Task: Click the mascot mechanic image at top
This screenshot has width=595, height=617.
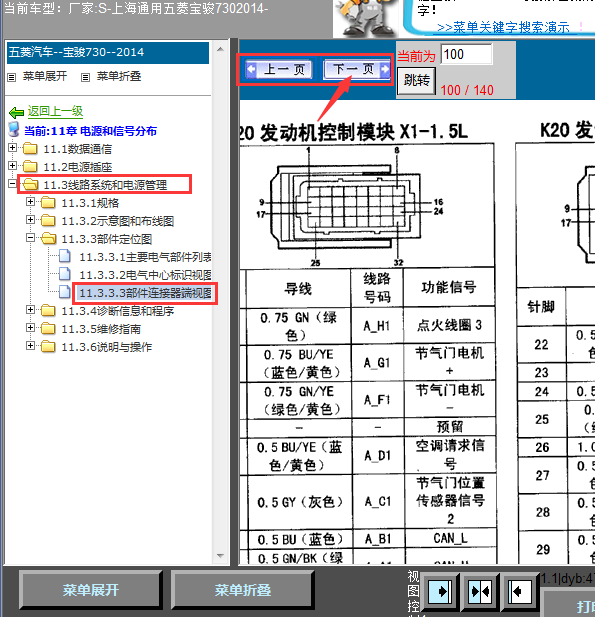Action: click(366, 18)
